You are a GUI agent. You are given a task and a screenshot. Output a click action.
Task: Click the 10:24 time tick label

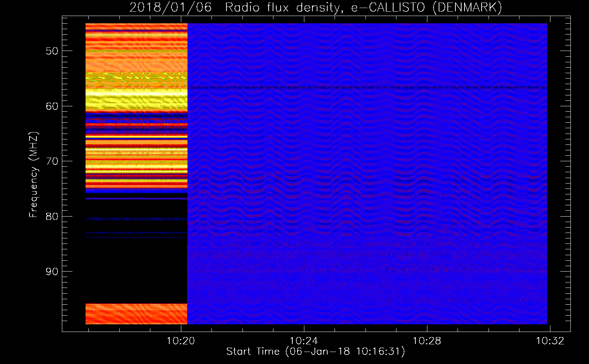pos(304,341)
